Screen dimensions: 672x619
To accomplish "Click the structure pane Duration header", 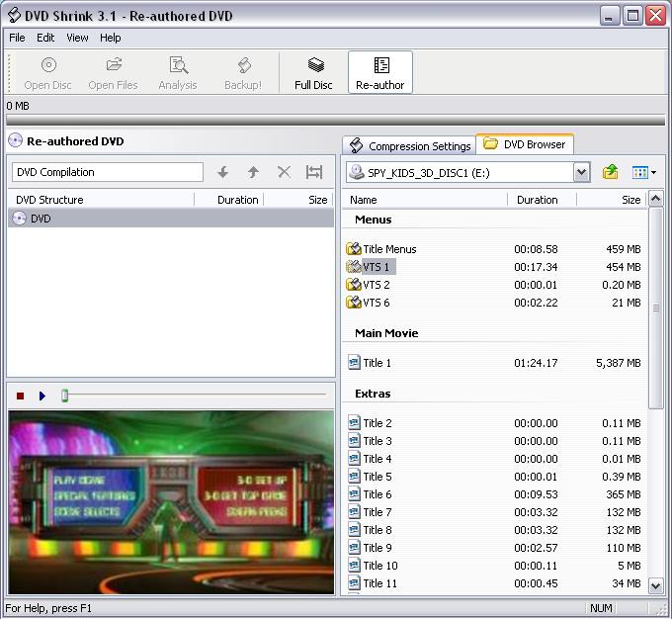I will pyautogui.click(x=229, y=200).
